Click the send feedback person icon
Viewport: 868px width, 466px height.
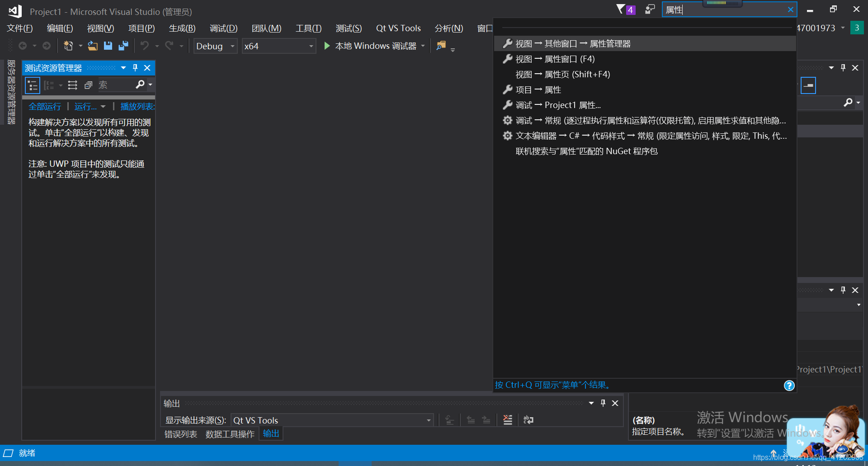coord(650,9)
